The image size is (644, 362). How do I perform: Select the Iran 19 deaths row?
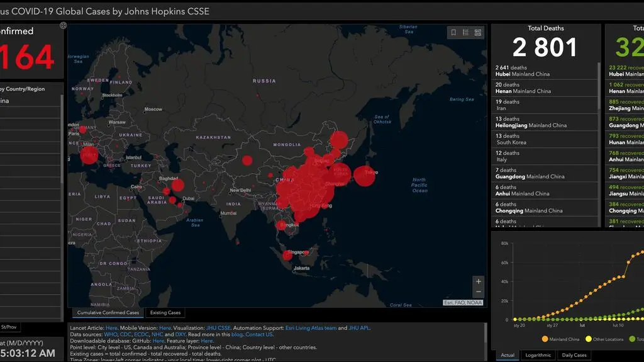545,105
